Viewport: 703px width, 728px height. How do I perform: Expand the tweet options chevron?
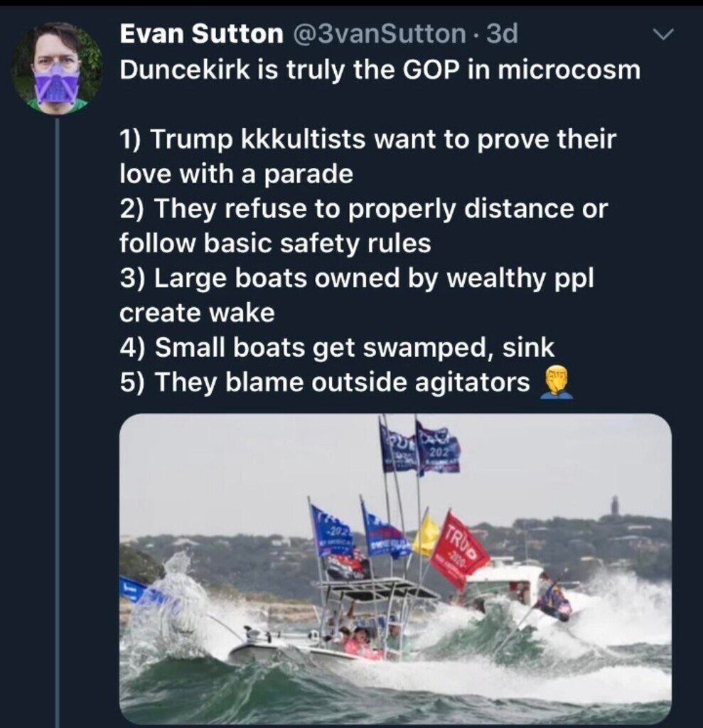pos(662,34)
